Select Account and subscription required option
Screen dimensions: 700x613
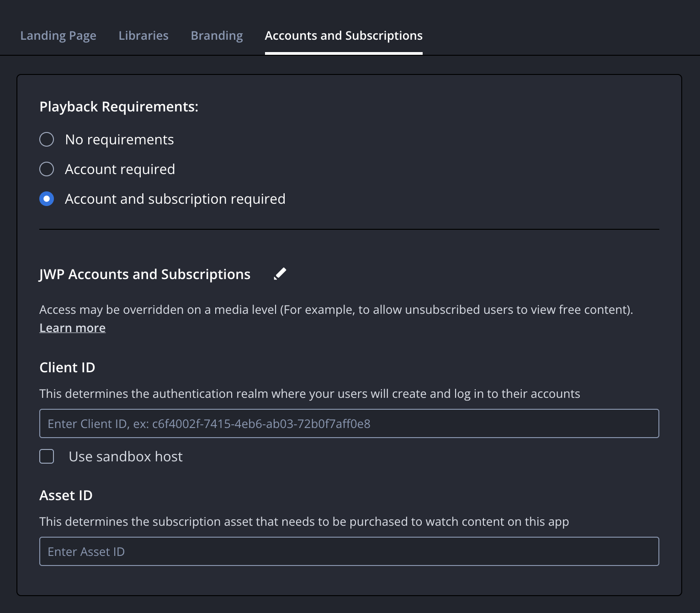(x=47, y=199)
